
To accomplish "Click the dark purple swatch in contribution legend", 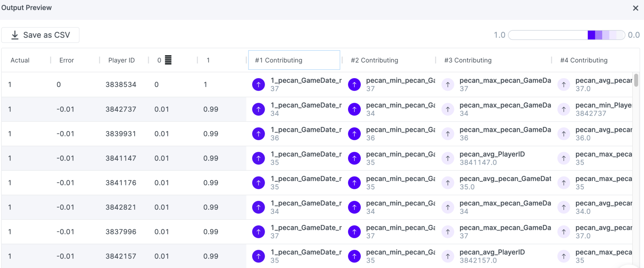I will [591, 35].
